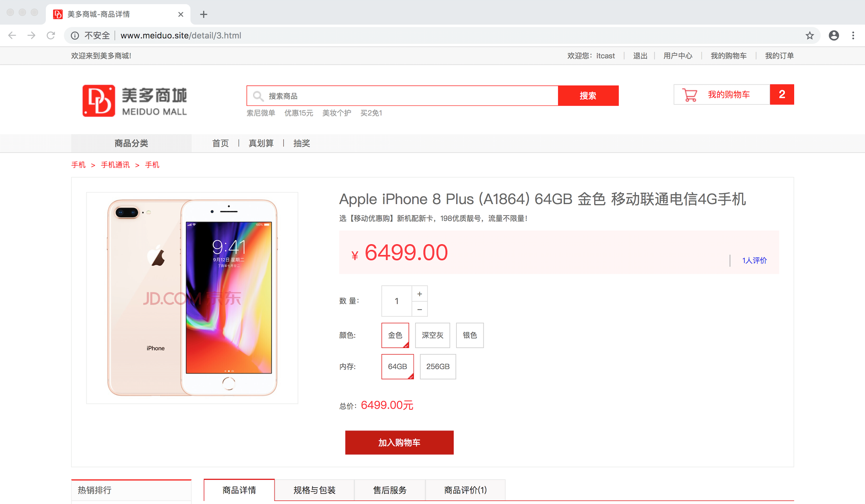The image size is (865, 504).
Task: Switch to the 规格与包装 tab
Action: tap(315, 490)
